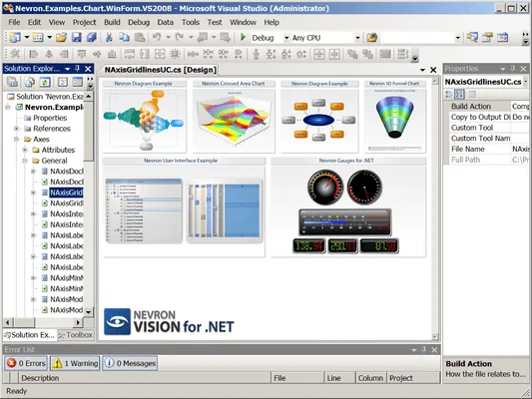
Task: Open the Build menu
Action: (x=112, y=22)
